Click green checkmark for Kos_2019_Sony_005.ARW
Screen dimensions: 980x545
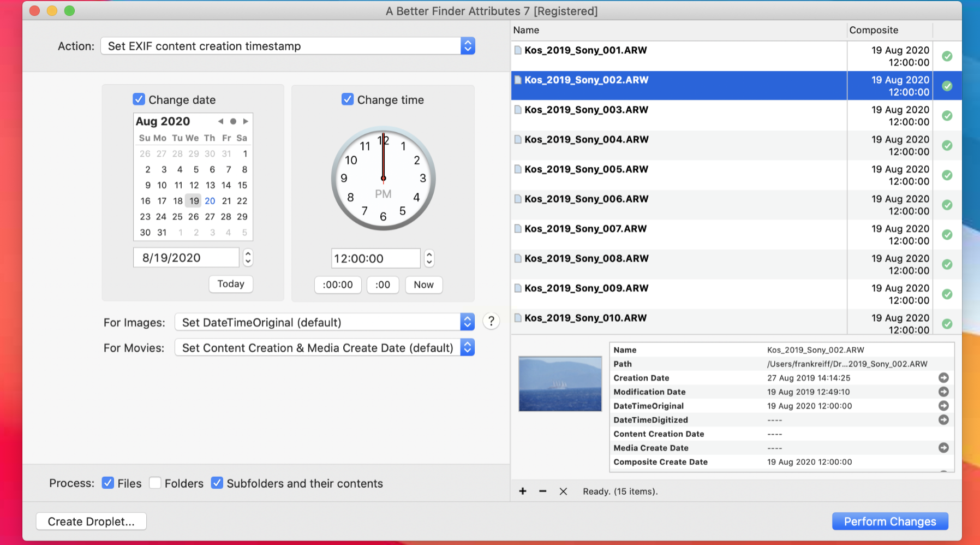[x=947, y=175]
